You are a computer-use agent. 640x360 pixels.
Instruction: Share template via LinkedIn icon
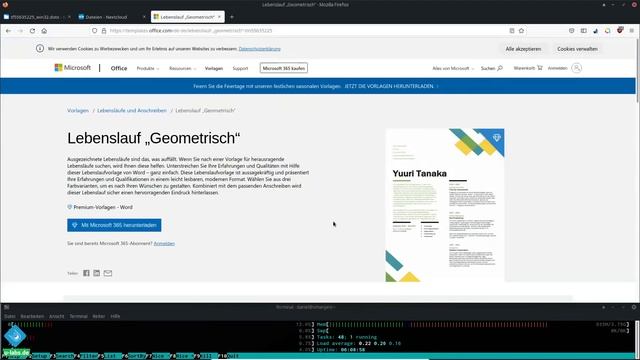tap(96, 273)
